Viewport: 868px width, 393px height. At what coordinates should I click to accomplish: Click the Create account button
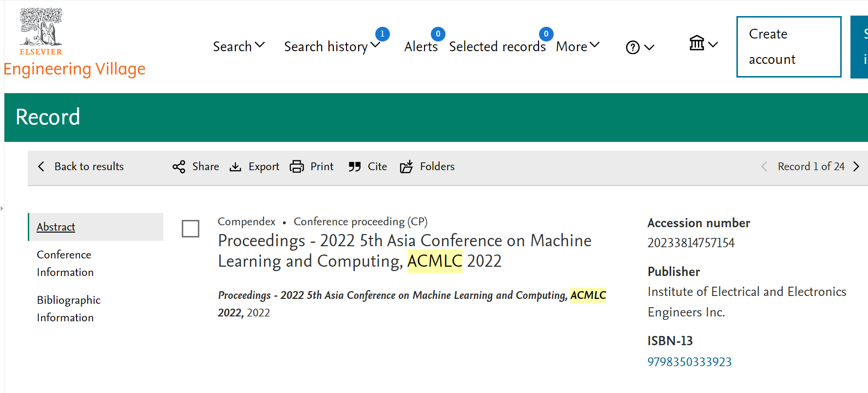(788, 47)
